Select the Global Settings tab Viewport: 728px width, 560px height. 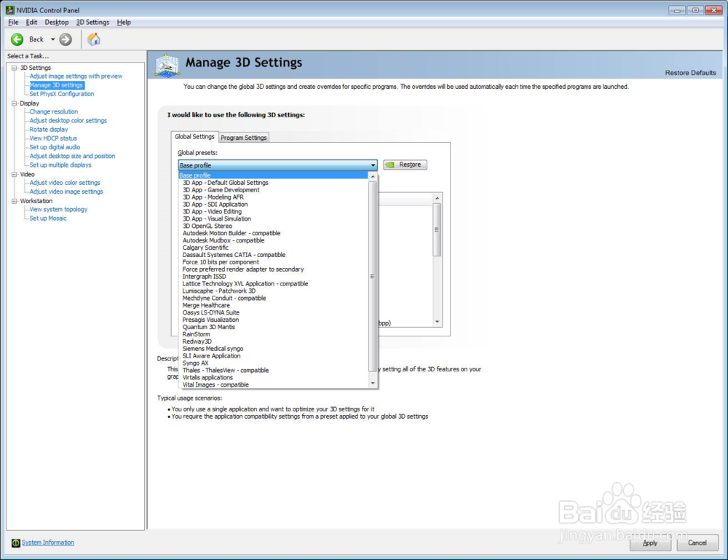tap(194, 136)
